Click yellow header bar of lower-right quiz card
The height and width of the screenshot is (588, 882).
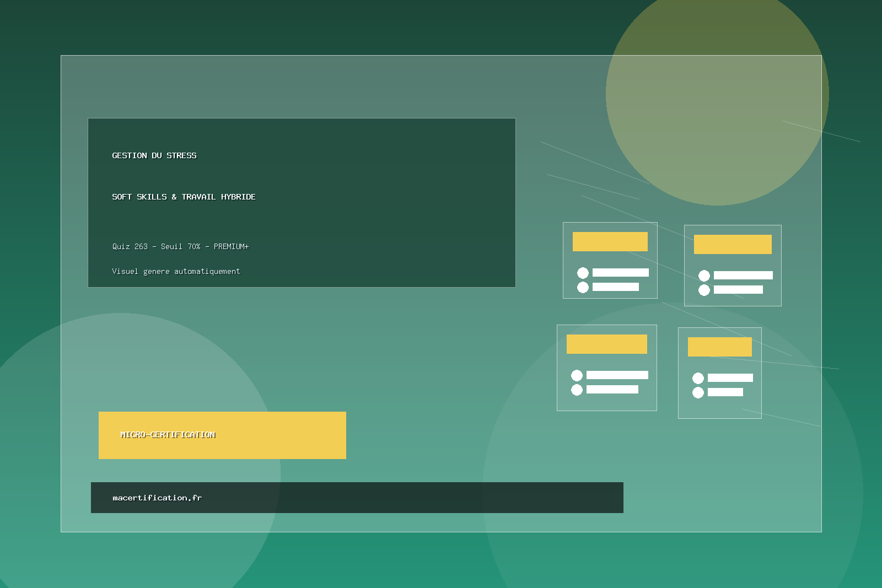coord(719,347)
